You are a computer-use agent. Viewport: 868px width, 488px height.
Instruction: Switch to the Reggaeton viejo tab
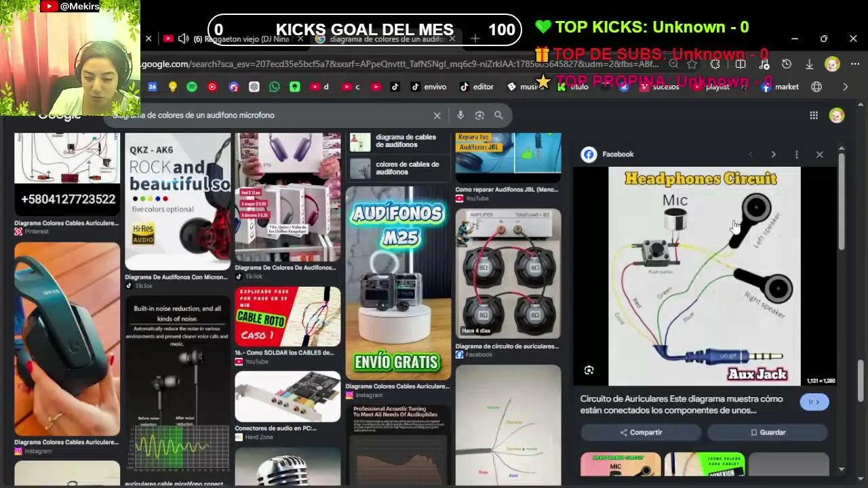(x=234, y=39)
